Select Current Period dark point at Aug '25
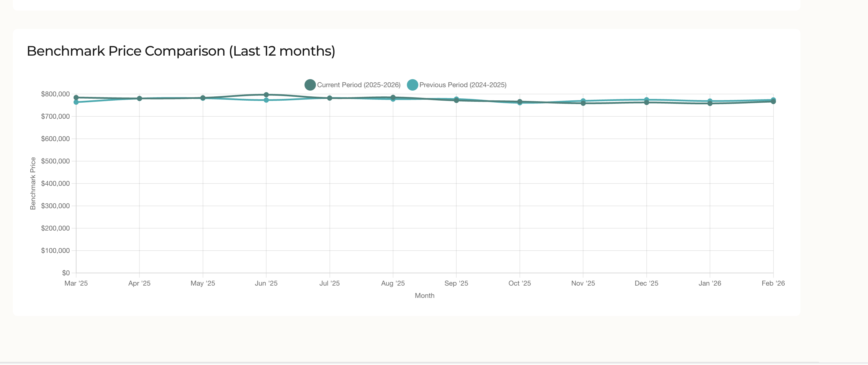 pos(393,97)
